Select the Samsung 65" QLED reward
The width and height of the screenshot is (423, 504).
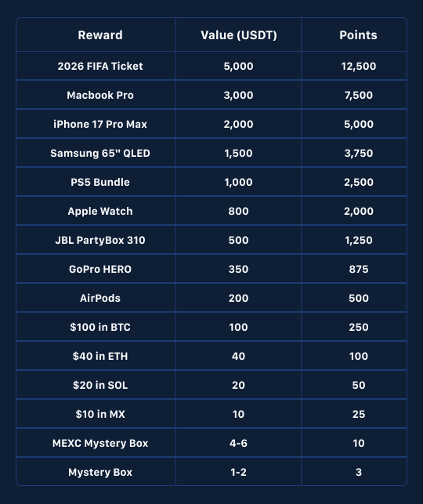[100, 153]
